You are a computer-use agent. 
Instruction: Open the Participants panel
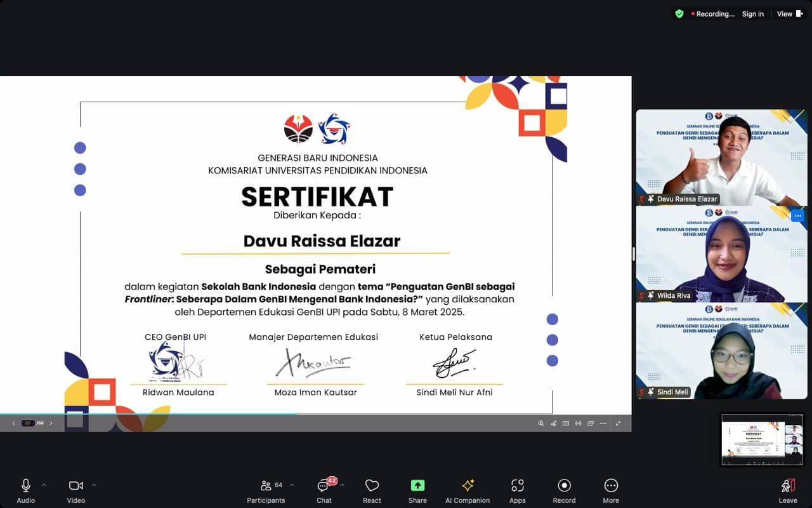tap(266, 490)
